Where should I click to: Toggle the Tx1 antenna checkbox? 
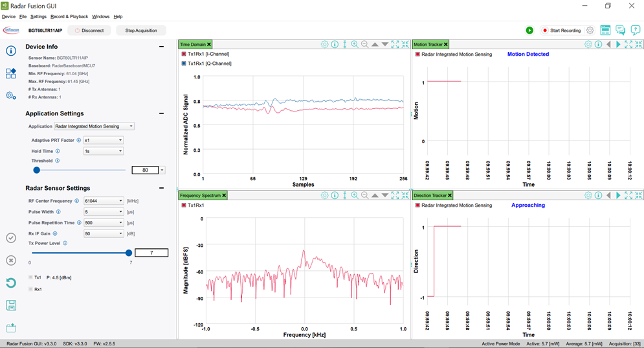tap(30, 277)
